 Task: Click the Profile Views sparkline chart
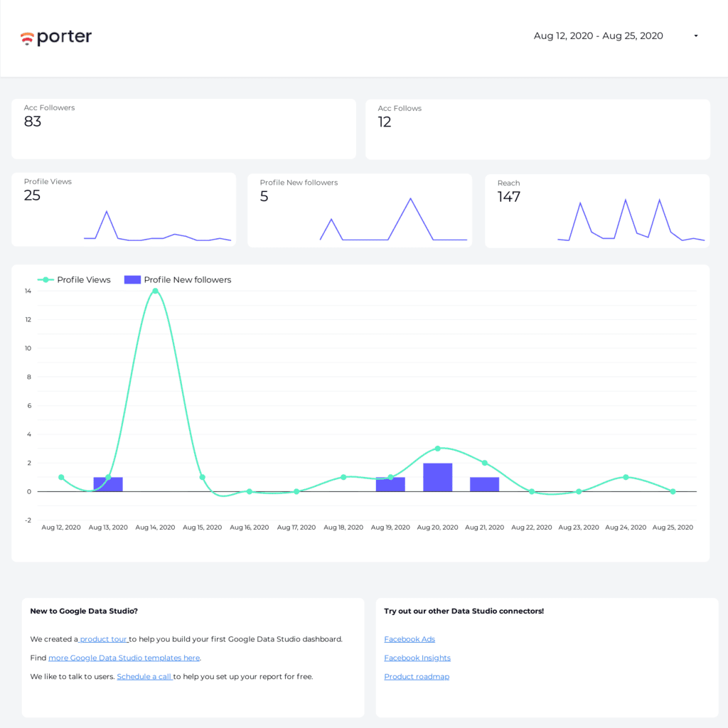[x=157, y=227]
